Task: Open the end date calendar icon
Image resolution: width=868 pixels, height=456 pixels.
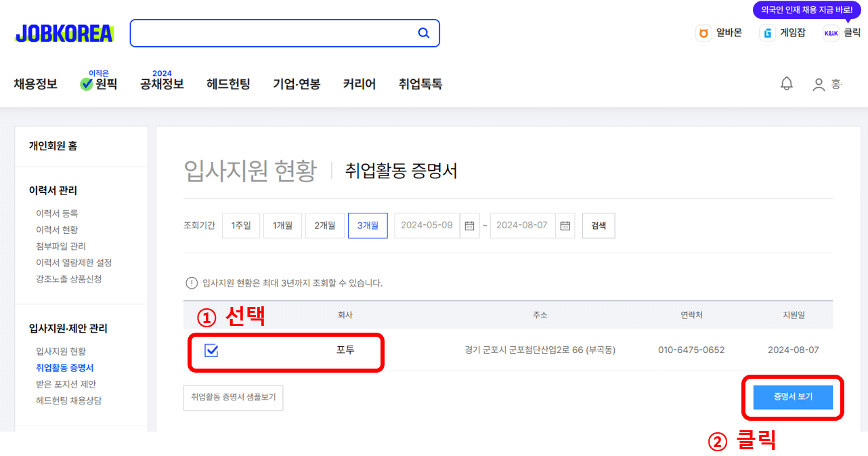Action: coord(565,225)
